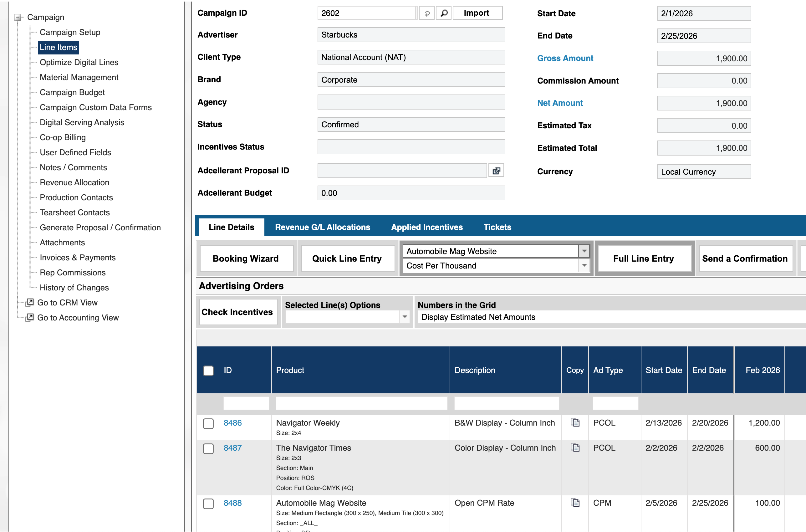Open the Applied Incentives tab
The height and width of the screenshot is (532, 806).
426,227
